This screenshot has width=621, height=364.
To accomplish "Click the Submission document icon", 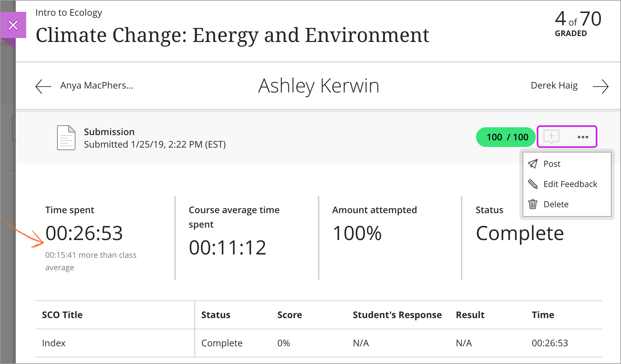I will (x=66, y=138).
